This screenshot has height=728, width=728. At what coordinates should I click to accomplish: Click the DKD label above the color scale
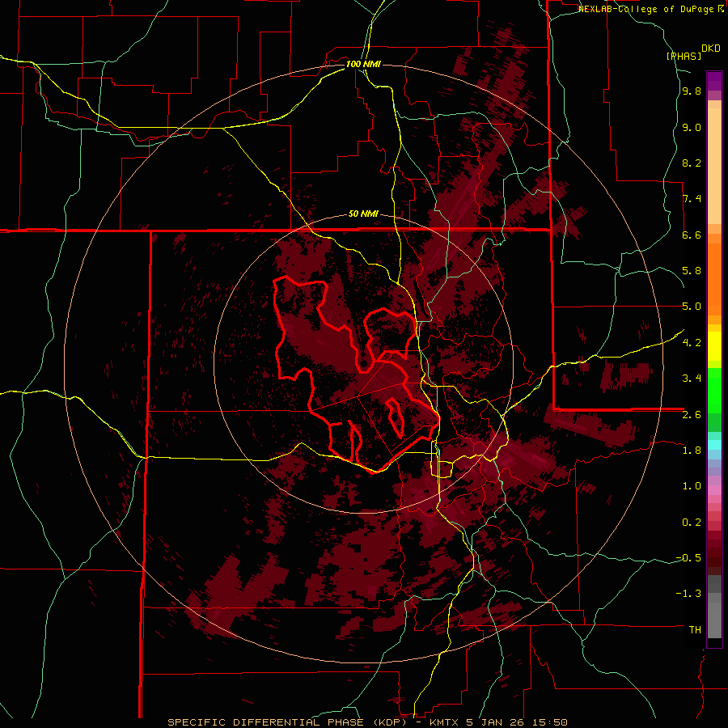click(x=711, y=49)
